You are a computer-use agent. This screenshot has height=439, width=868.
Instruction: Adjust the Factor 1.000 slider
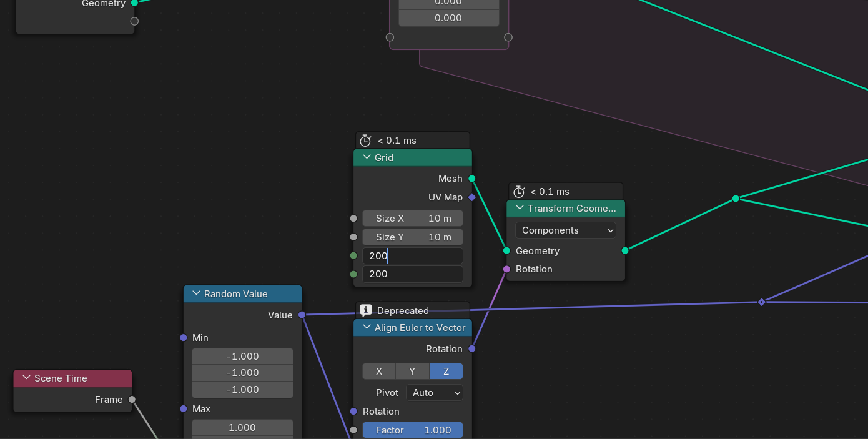point(413,430)
